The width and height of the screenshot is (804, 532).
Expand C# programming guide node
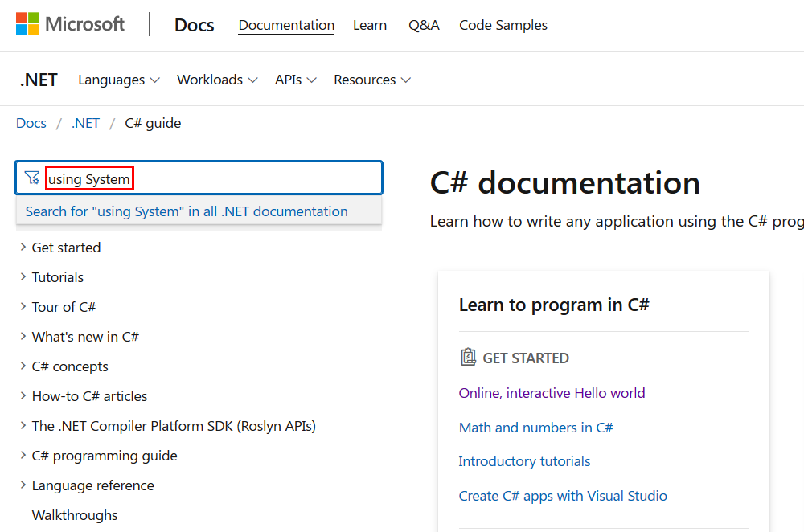click(x=99, y=456)
